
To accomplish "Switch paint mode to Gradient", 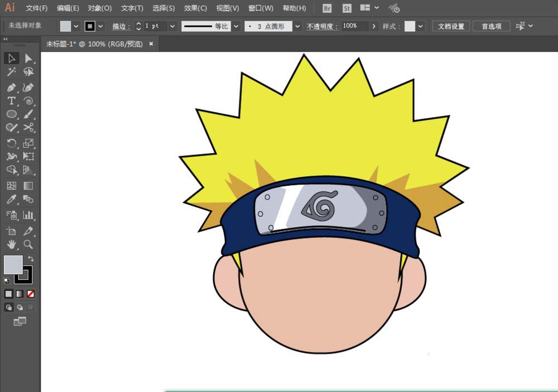I will (x=20, y=294).
